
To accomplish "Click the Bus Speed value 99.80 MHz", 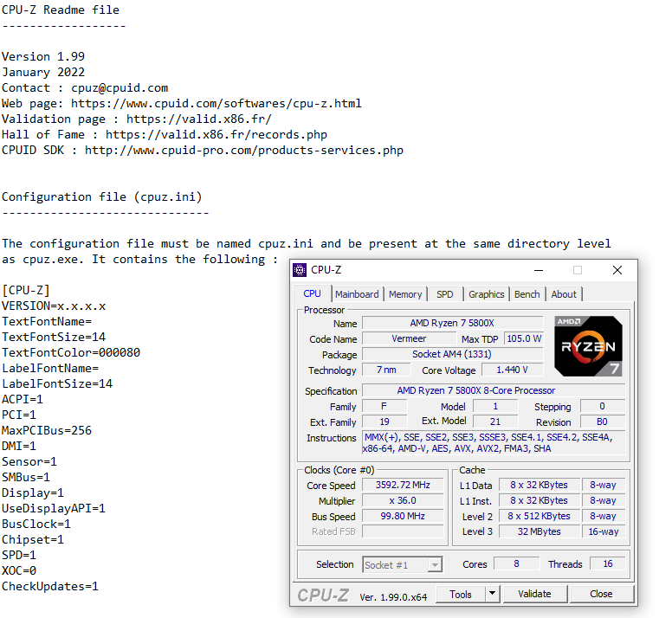I will tap(403, 516).
